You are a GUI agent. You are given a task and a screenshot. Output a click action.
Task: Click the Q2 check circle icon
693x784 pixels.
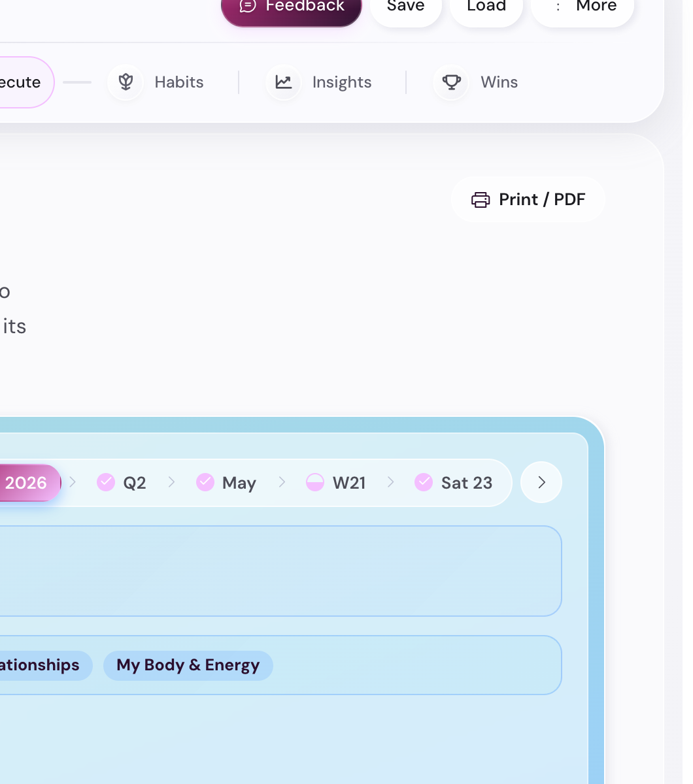[x=106, y=482]
